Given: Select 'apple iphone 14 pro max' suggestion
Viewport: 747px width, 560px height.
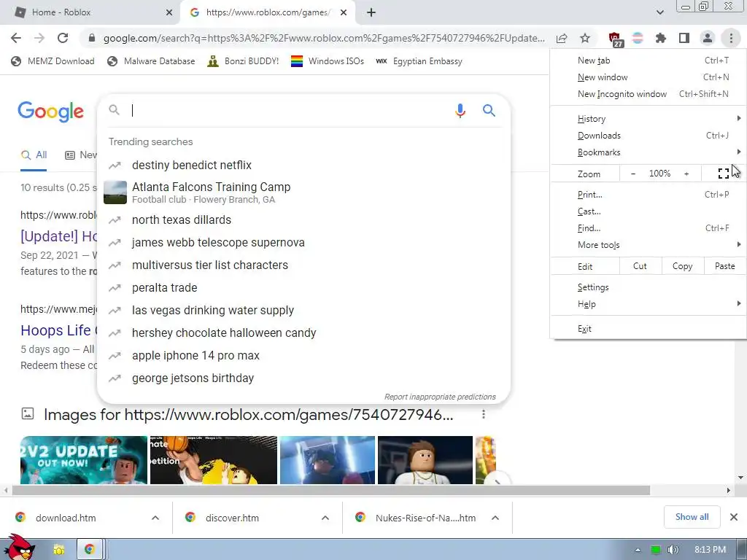Looking at the screenshot, I should click(304, 356).
